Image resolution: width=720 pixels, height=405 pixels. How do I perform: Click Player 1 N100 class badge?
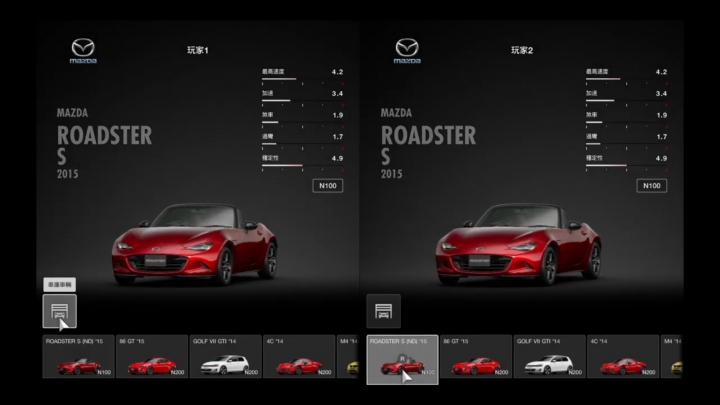(x=328, y=186)
